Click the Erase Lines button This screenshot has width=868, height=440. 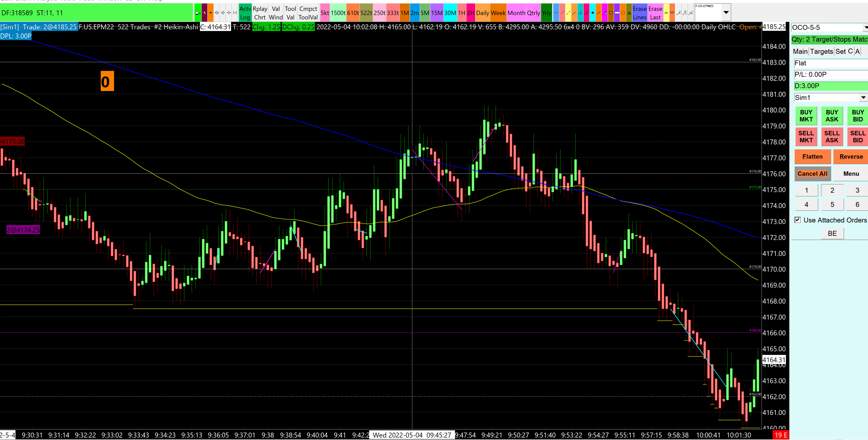(640, 13)
